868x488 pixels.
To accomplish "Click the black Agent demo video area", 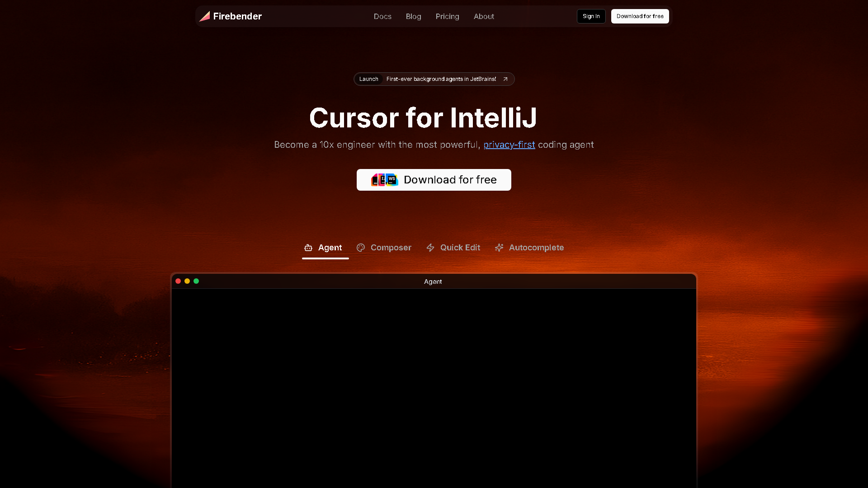I will click(434, 388).
